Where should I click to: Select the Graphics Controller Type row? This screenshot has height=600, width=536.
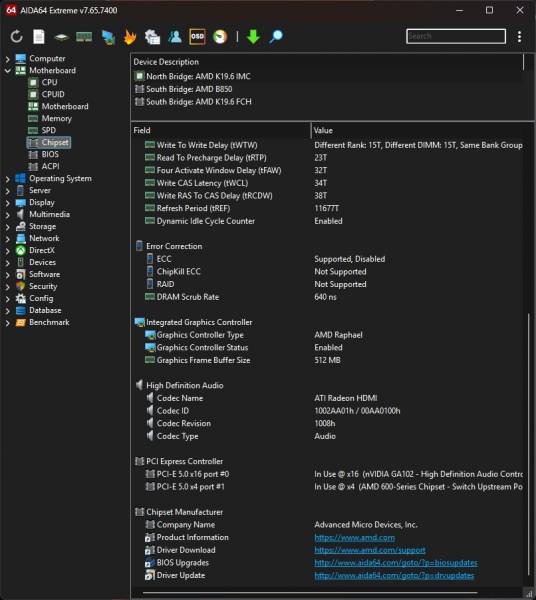point(327,335)
